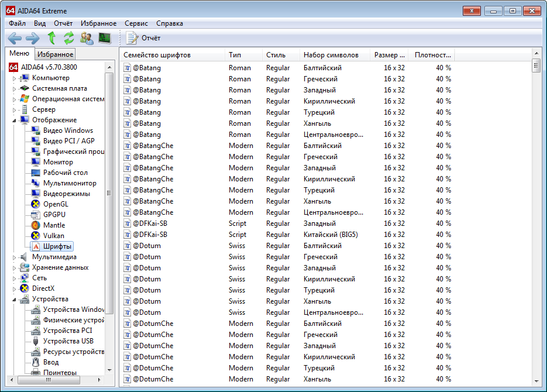The height and width of the screenshot is (392, 547).
Task: Sort by Тип column header
Action: (243, 55)
